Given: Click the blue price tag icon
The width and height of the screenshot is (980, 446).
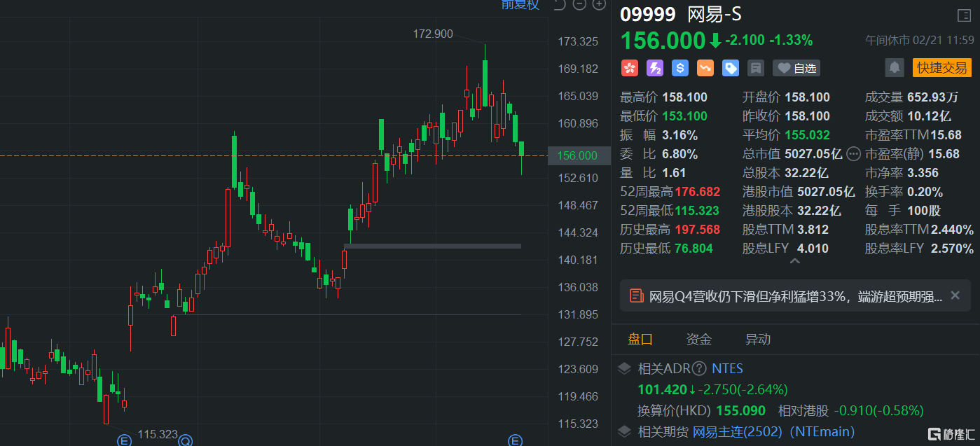Looking at the screenshot, I should pos(731,68).
